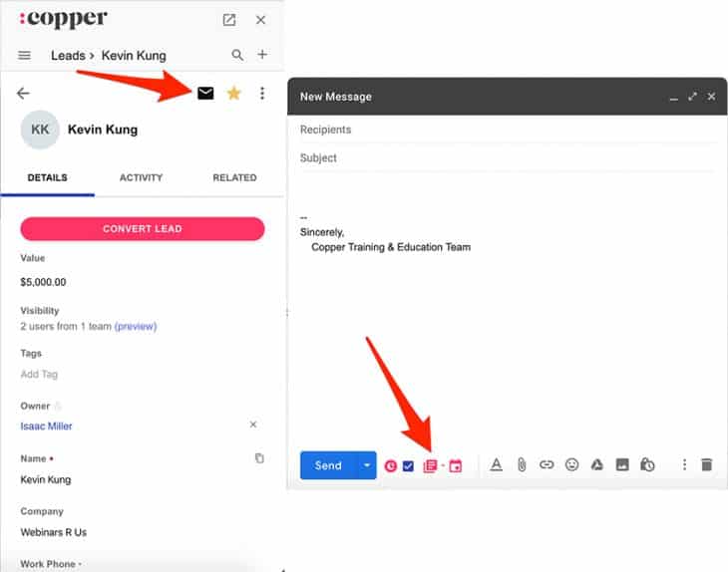The image size is (728, 572).
Task: Open owner Isaac Miller link
Action: (x=46, y=426)
